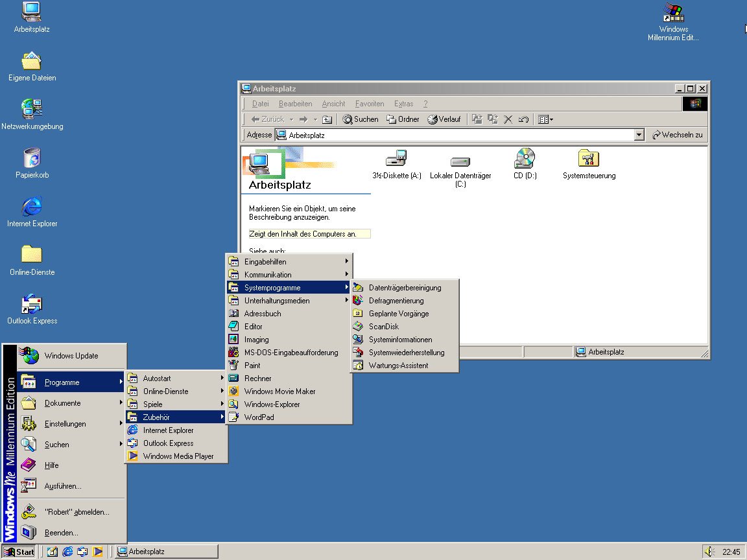Launch Internet Explorer from desktop
Image resolution: width=747 pixels, height=560 pixels.
click(x=32, y=211)
